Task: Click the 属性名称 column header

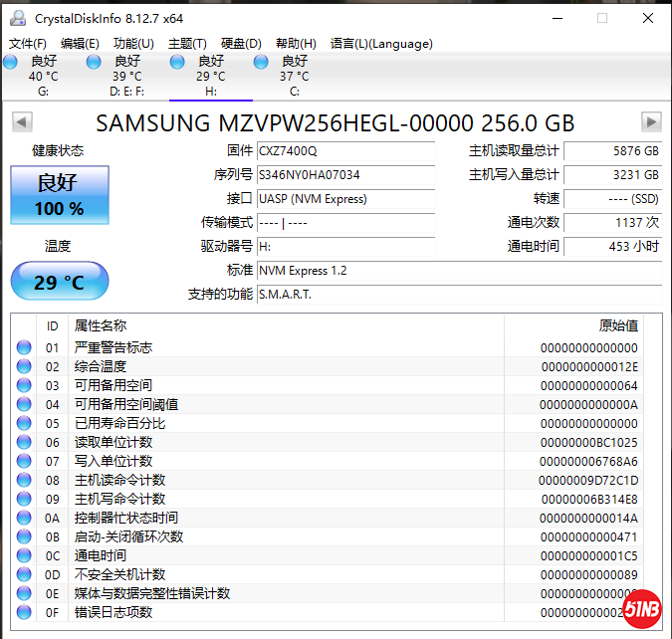Action: [101, 326]
